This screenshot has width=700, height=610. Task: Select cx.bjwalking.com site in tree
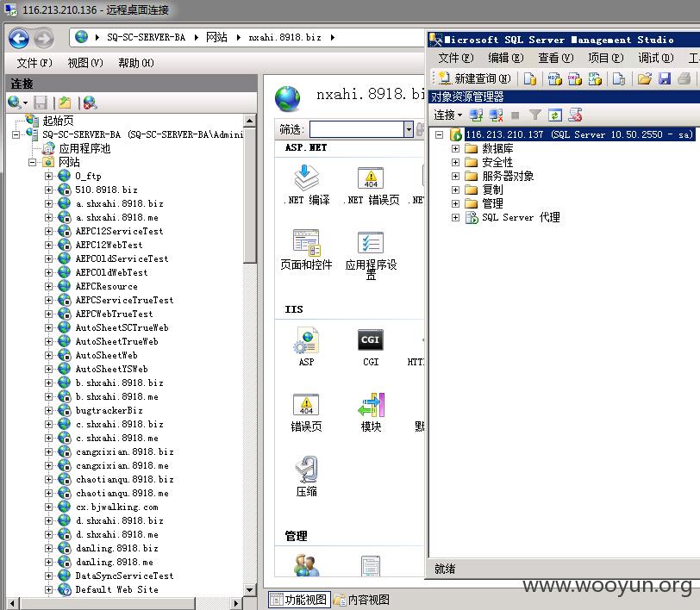(x=117, y=507)
